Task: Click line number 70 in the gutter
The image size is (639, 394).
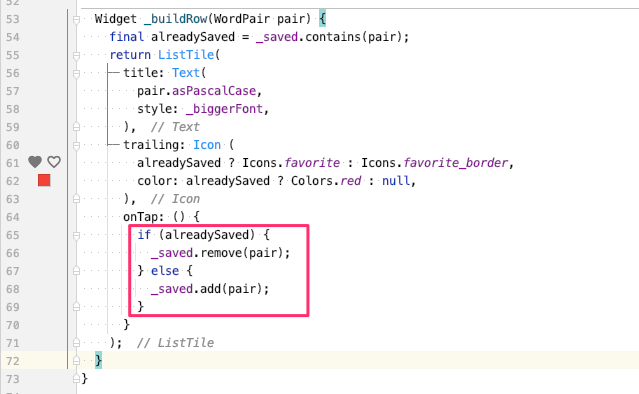Action: [x=13, y=325]
